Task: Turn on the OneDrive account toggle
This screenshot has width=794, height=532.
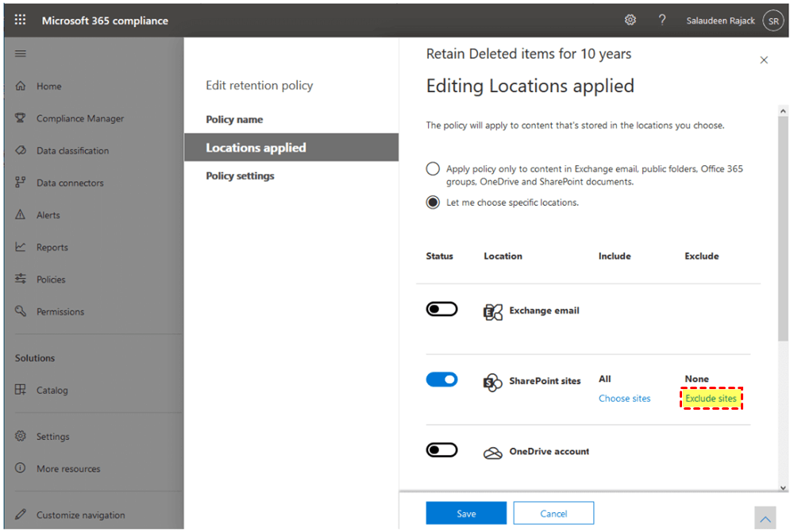Action: click(442, 450)
